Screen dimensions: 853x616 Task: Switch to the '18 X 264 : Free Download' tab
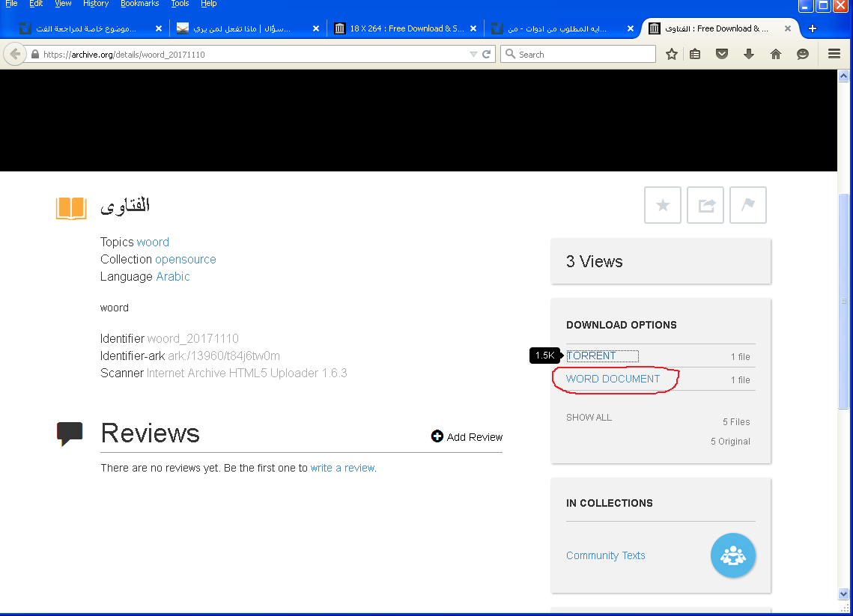point(405,28)
